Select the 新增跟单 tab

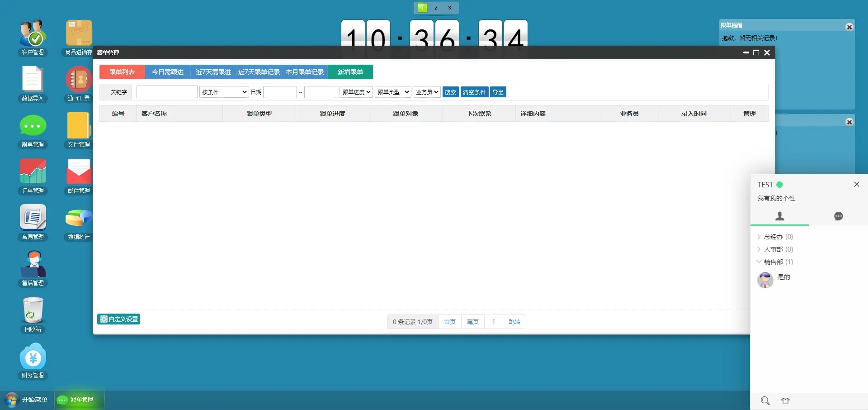[x=350, y=72]
